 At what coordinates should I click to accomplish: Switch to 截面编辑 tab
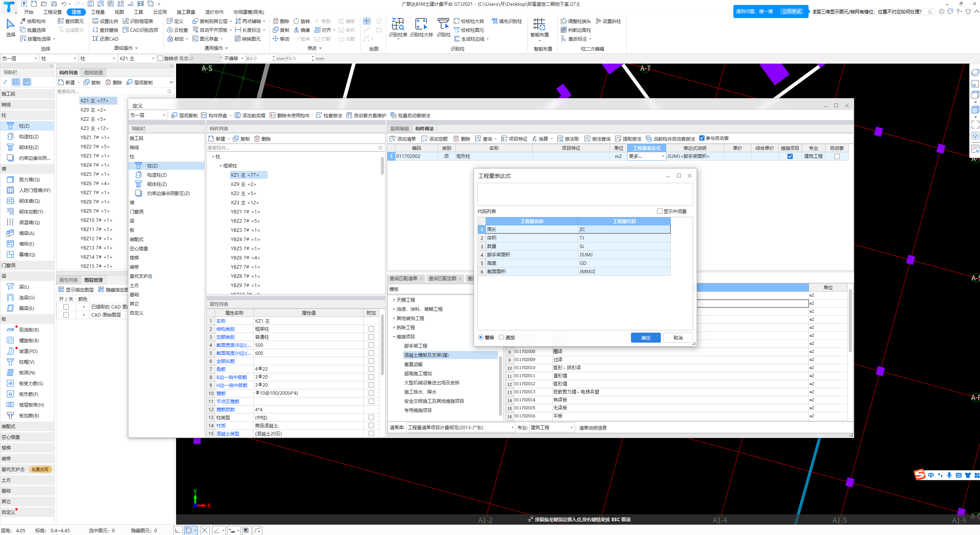[399, 128]
